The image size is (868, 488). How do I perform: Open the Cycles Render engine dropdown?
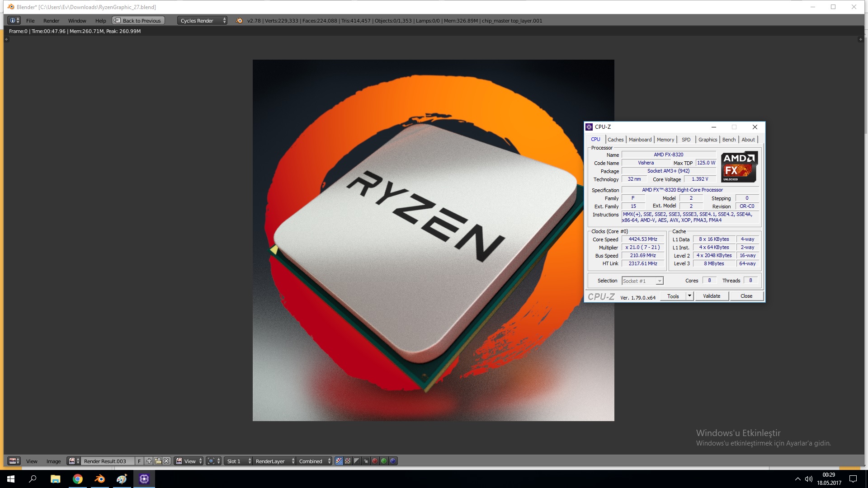(202, 20)
